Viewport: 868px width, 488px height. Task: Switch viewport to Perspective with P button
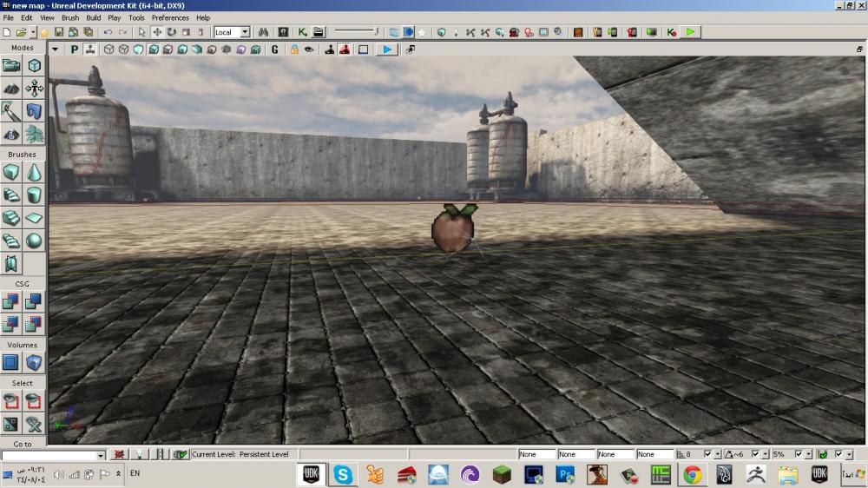74,49
